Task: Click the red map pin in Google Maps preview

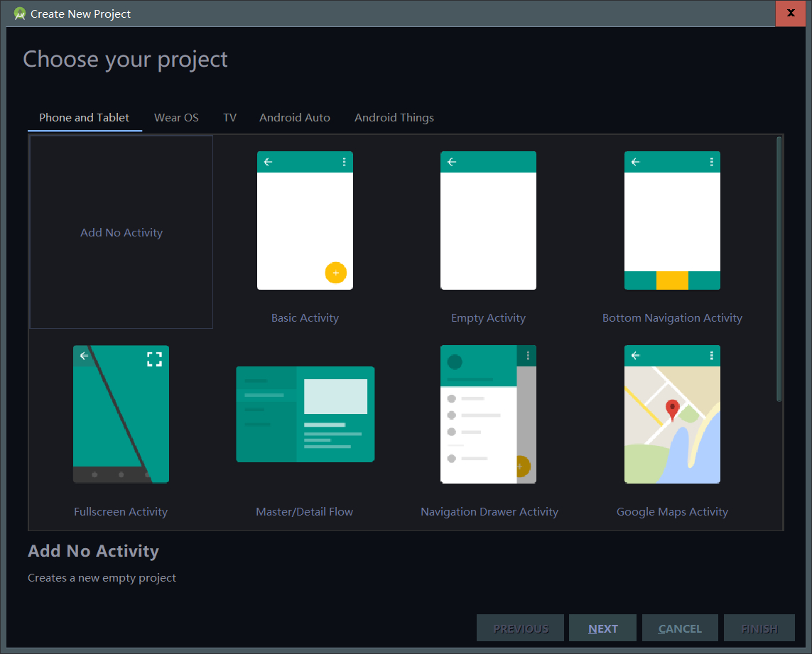Action: coord(672,410)
